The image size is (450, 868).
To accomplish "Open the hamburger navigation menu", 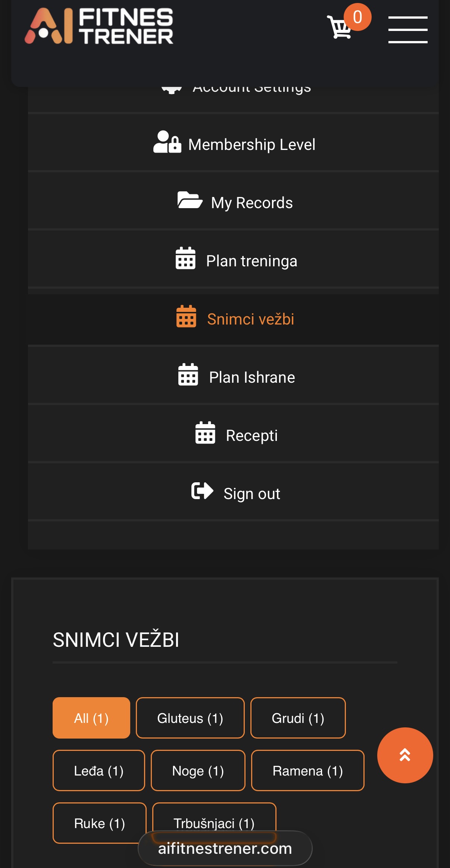I will (408, 30).
